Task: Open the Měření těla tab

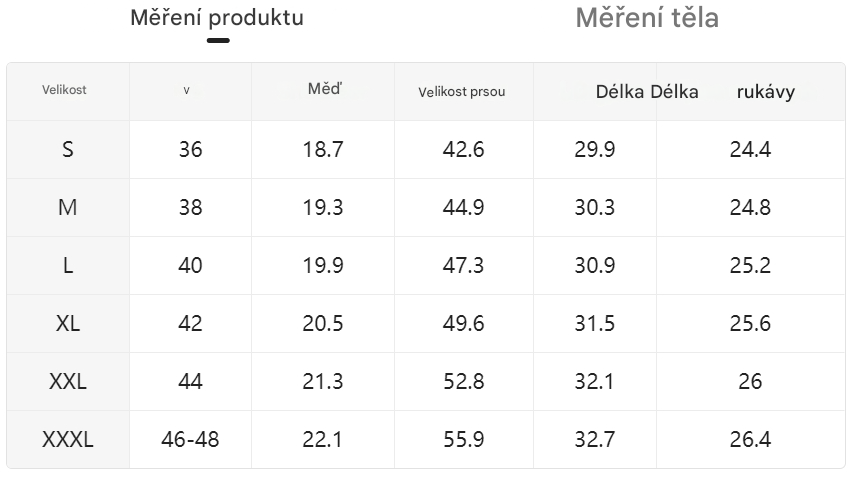Action: pyautogui.click(x=647, y=18)
